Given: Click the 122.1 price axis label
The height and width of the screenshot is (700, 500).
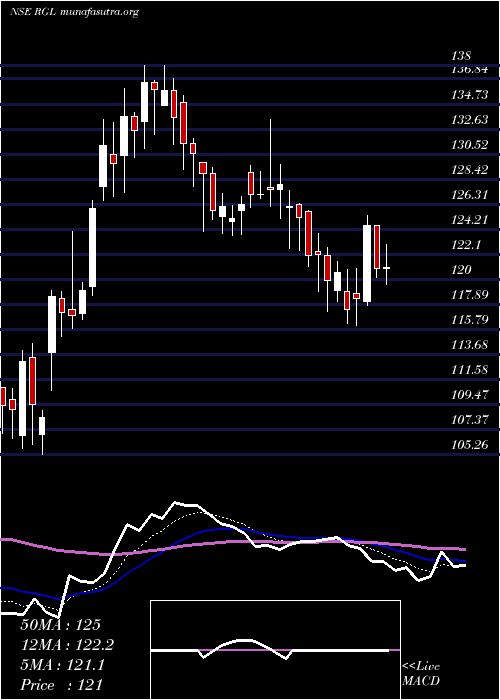Looking at the screenshot, I should pos(466,245).
